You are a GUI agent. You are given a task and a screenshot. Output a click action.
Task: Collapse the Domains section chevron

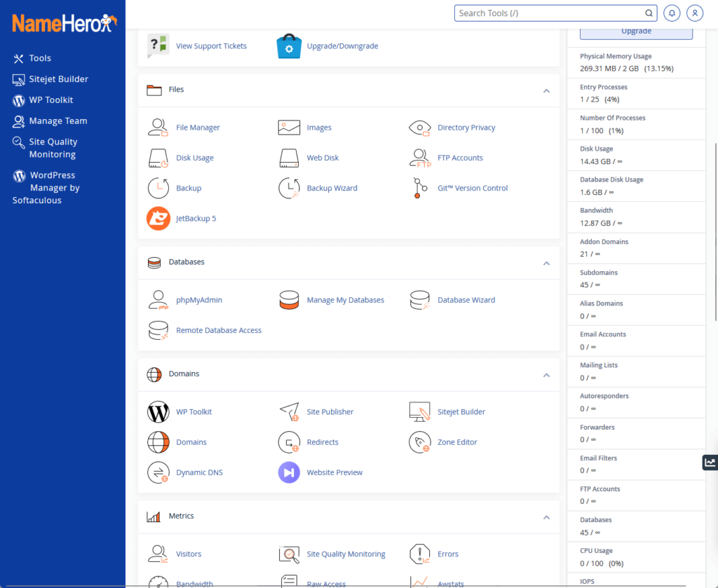(546, 375)
